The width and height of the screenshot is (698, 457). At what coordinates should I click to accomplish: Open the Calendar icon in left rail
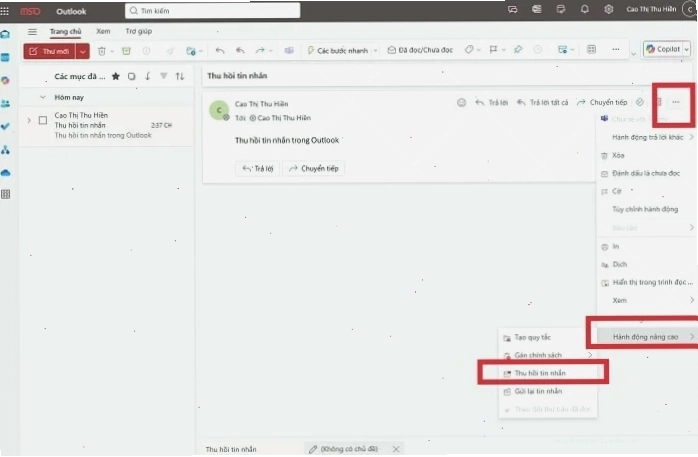(x=5, y=57)
